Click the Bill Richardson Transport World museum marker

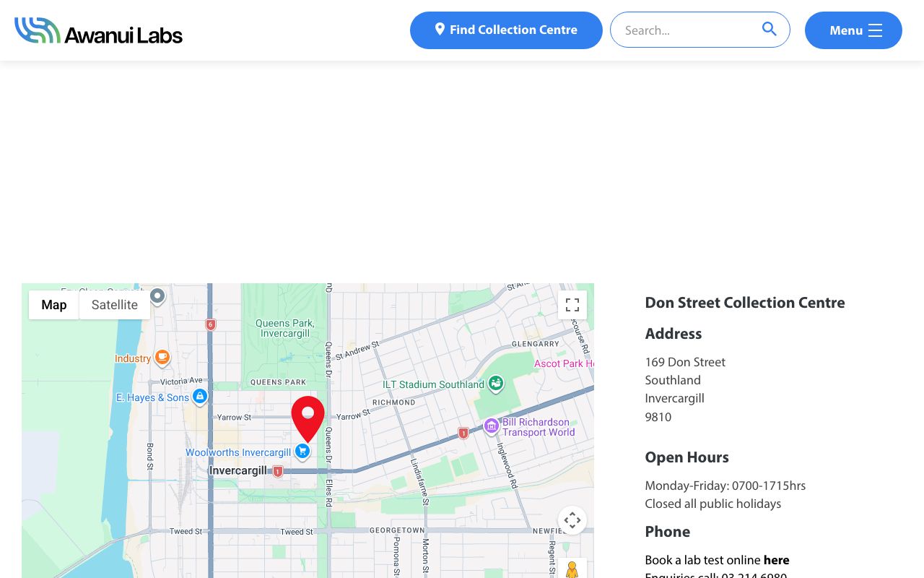[x=492, y=427]
